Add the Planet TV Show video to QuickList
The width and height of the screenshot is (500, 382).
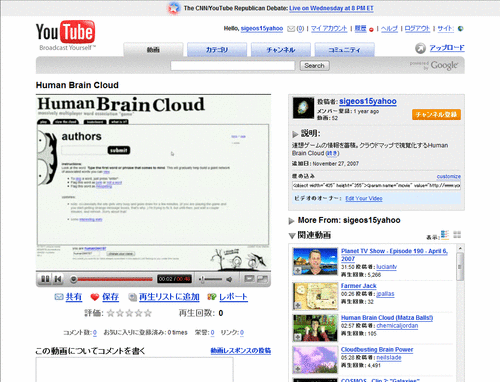pyautogui.click(x=297, y=270)
